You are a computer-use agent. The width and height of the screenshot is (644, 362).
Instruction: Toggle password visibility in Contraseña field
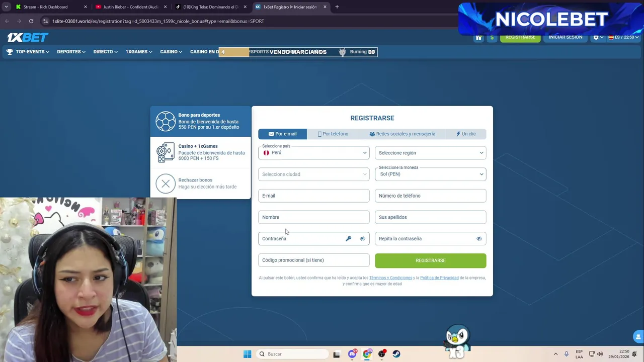pos(362,239)
